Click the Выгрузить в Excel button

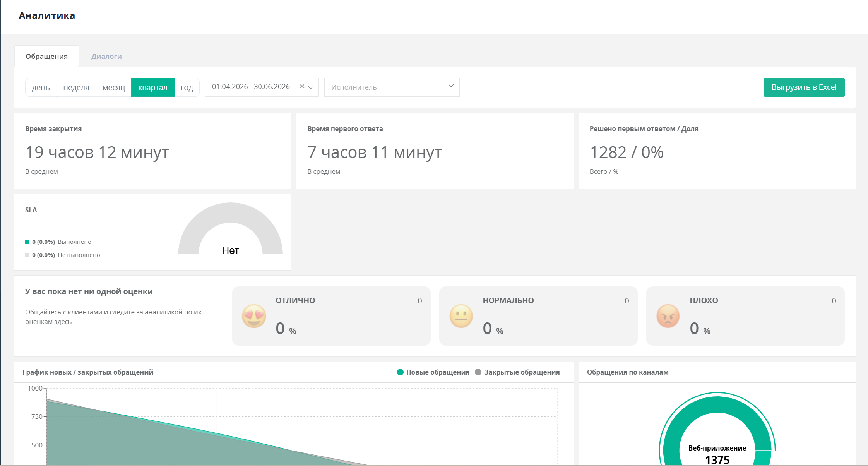804,87
